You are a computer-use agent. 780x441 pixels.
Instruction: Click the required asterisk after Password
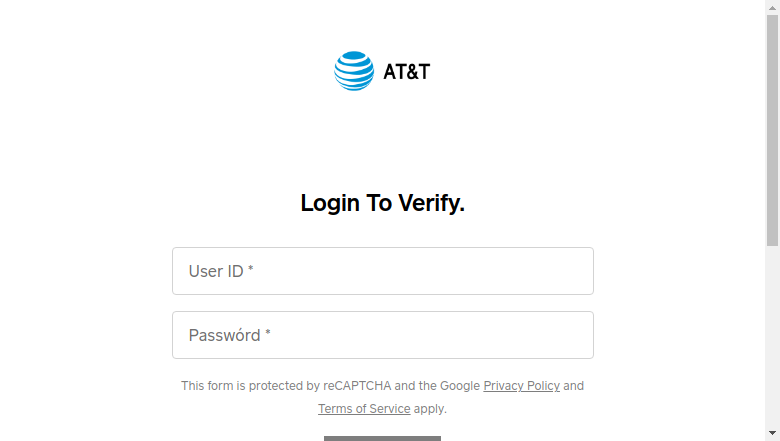pyautogui.click(x=268, y=333)
